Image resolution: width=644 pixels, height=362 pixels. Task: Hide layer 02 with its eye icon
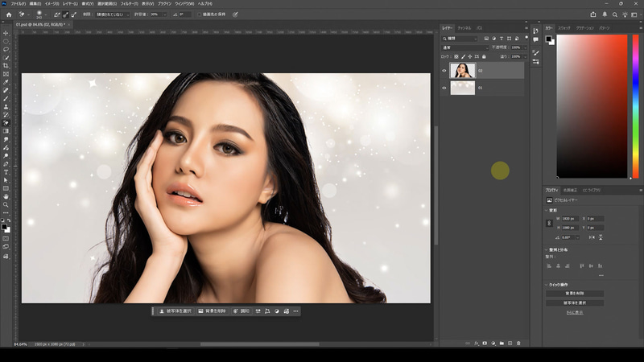click(x=444, y=71)
